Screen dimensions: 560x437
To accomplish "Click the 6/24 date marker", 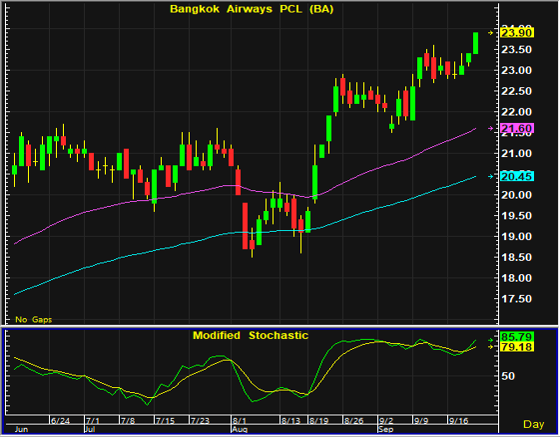I will click(x=60, y=421).
